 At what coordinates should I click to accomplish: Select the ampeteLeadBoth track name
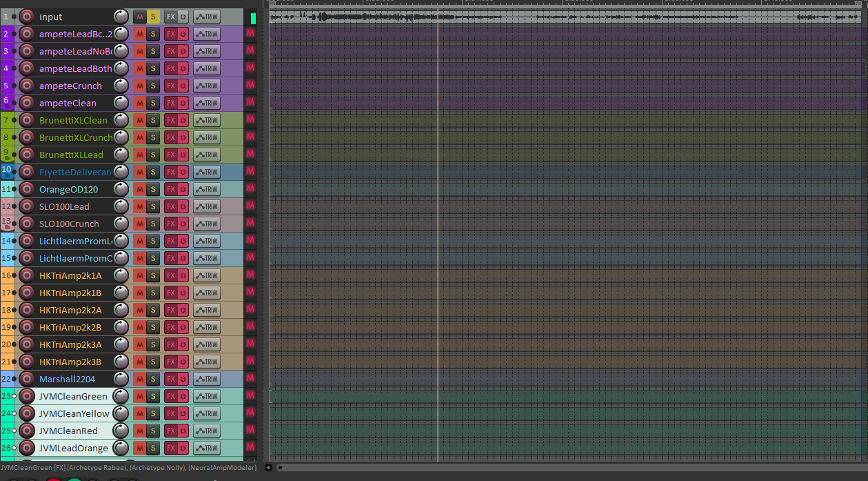point(75,68)
